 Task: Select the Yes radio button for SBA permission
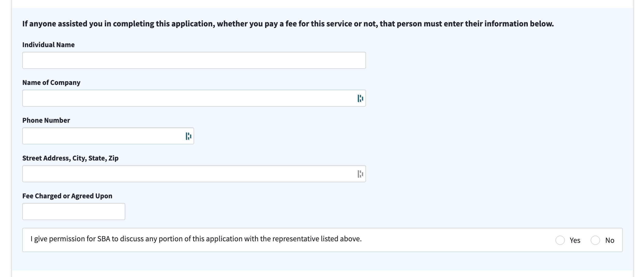click(560, 240)
